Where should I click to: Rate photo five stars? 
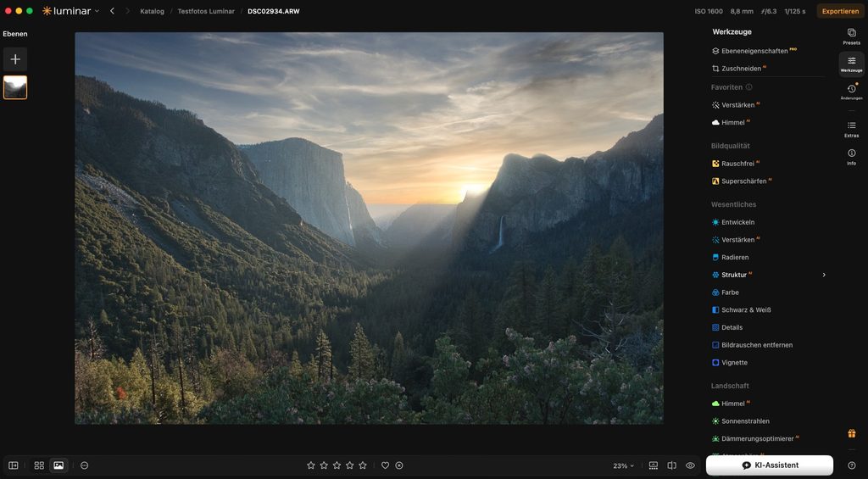pos(363,465)
